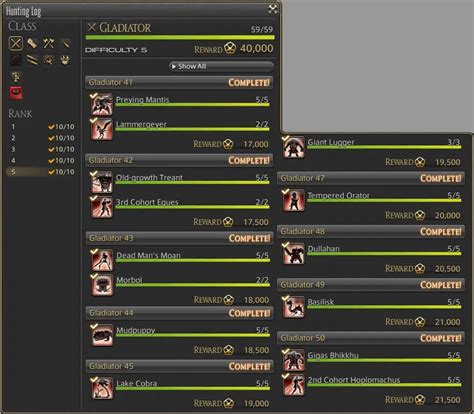Switch to Rank 3 in the list
This screenshot has height=414, width=474.
click(x=41, y=149)
